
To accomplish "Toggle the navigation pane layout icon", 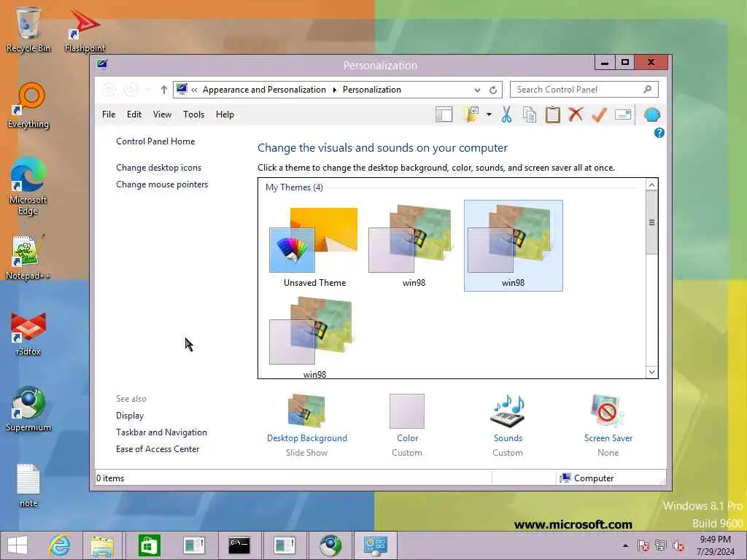I will [444, 114].
